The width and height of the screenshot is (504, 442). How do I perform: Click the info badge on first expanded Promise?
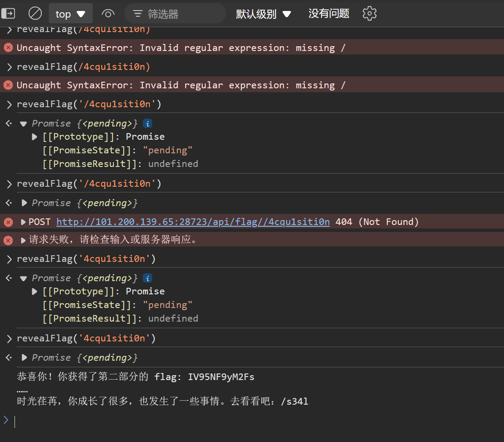tap(148, 123)
